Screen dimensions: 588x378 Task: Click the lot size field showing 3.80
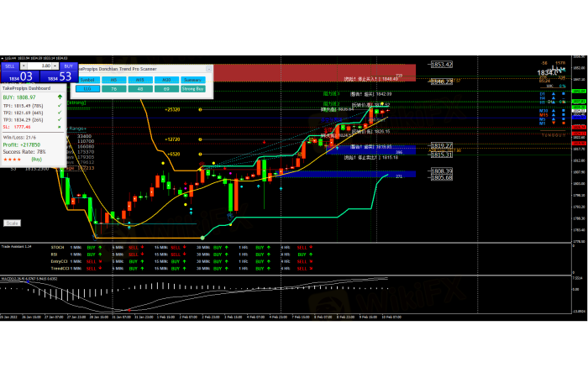pyautogui.click(x=36, y=65)
